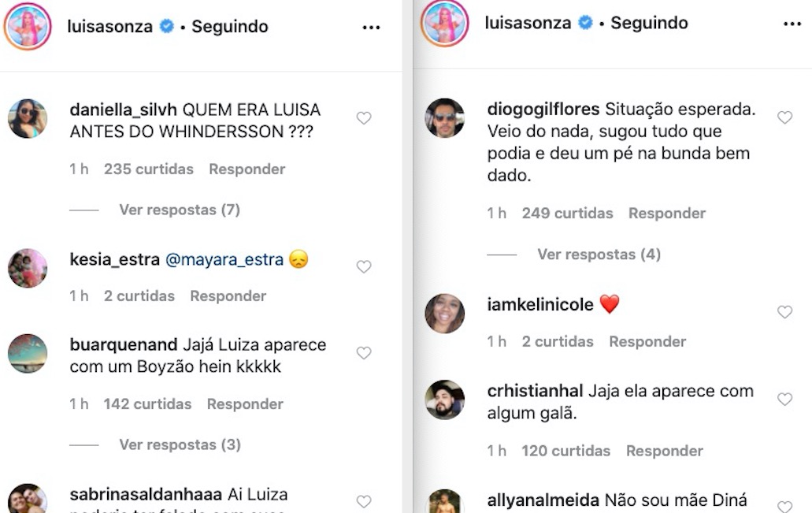Open Seguindo menu in right header
Viewport: 812px width, 513px height.
649,23
